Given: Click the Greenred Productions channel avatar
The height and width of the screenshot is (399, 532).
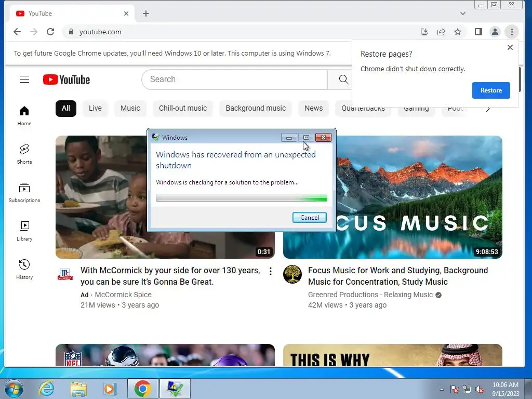Looking at the screenshot, I should coord(292,274).
